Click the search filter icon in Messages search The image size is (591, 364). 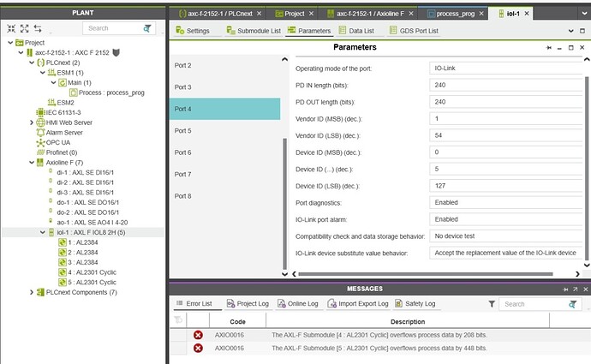coord(572,304)
